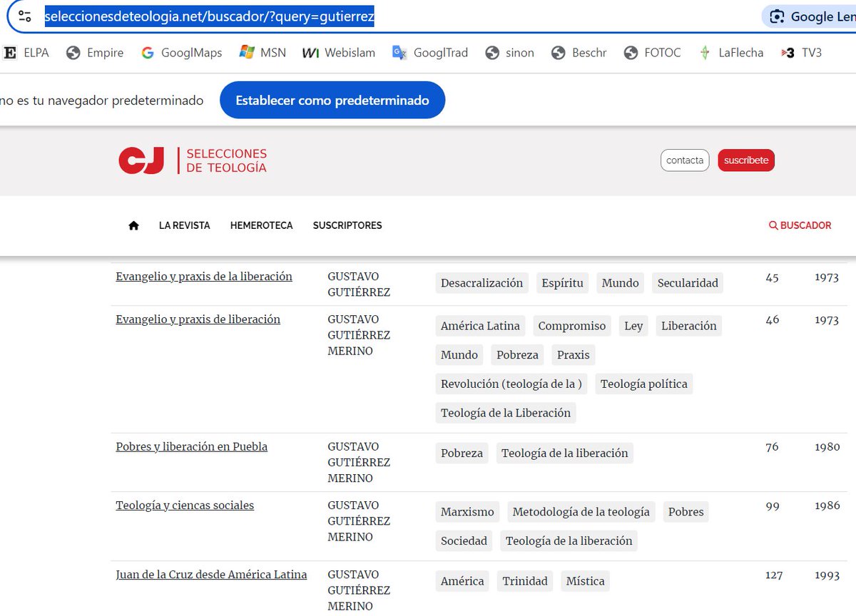Click year 1980
Screen dimensions: 856x616
827,447
